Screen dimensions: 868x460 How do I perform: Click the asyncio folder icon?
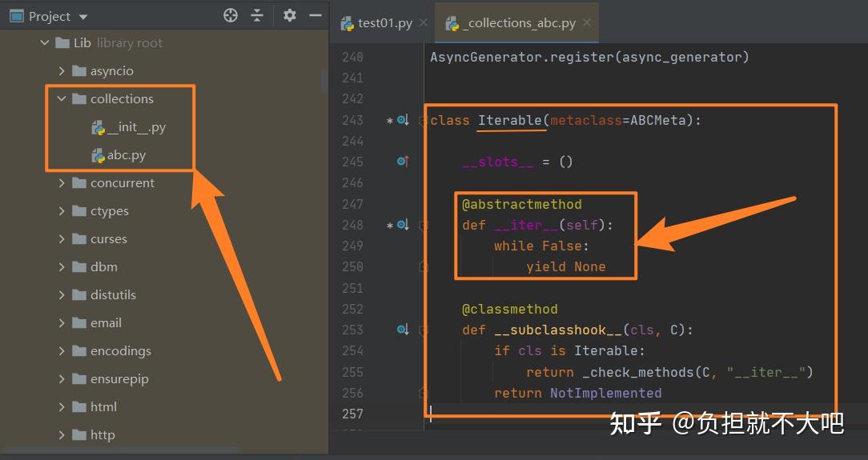coord(79,70)
